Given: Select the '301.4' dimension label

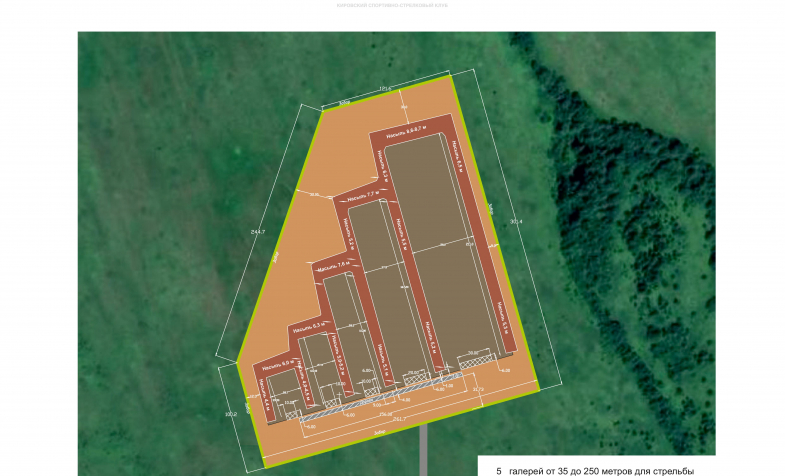Looking at the screenshot, I should pyautogui.click(x=515, y=221).
